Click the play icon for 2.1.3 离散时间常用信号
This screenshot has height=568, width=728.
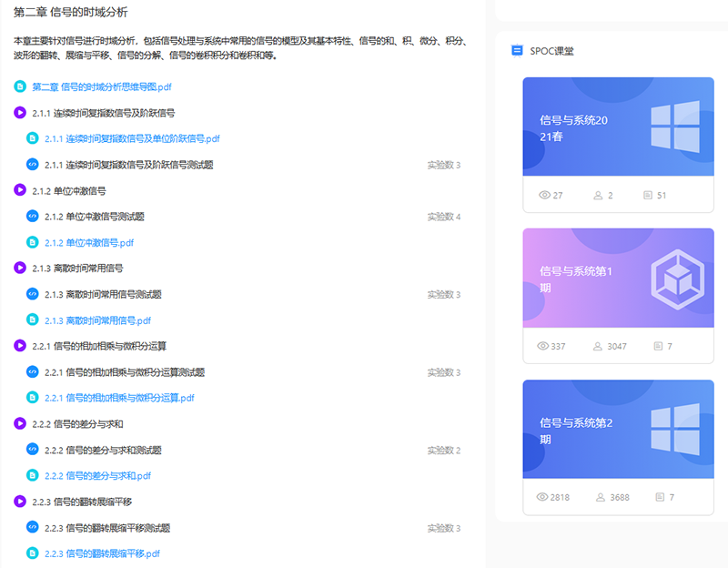[x=20, y=269]
